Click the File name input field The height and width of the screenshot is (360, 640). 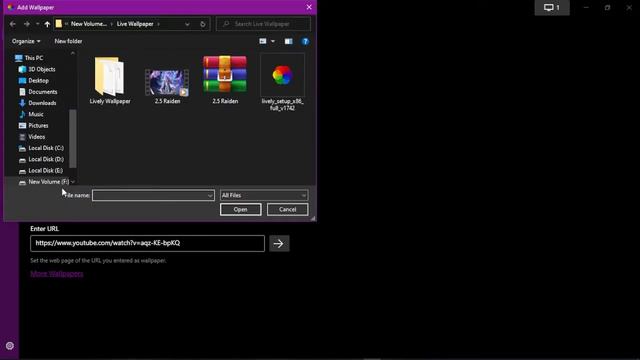coord(149,196)
